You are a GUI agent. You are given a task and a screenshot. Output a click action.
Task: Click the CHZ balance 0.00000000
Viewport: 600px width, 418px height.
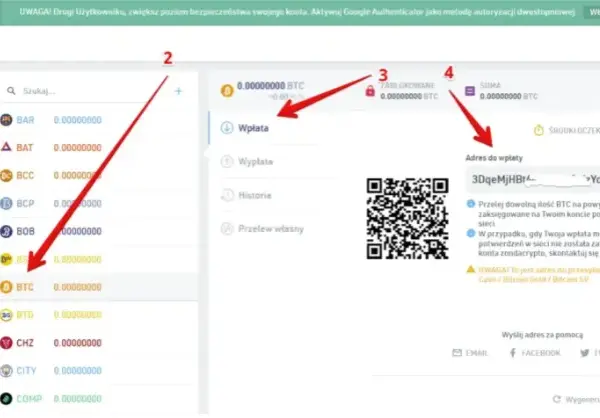pos(78,343)
